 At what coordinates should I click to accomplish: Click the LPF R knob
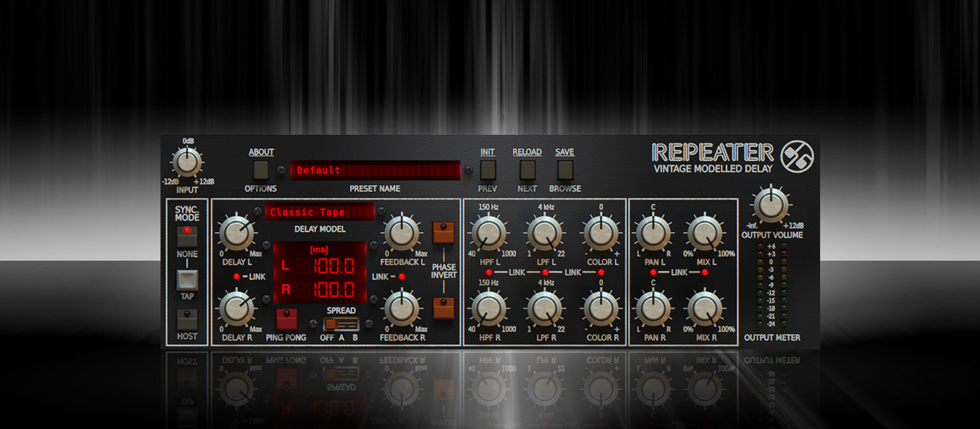pos(545,308)
